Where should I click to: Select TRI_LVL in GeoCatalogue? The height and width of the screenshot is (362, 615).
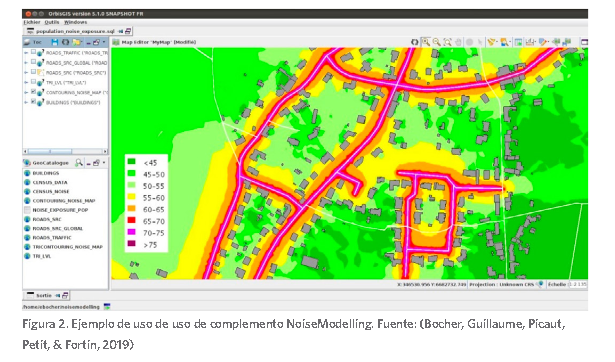click(x=42, y=256)
